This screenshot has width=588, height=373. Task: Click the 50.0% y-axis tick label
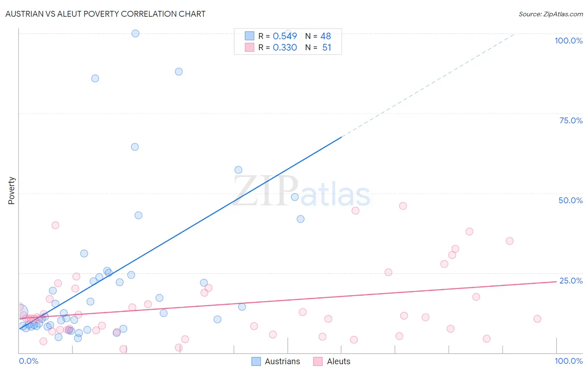[570, 200]
